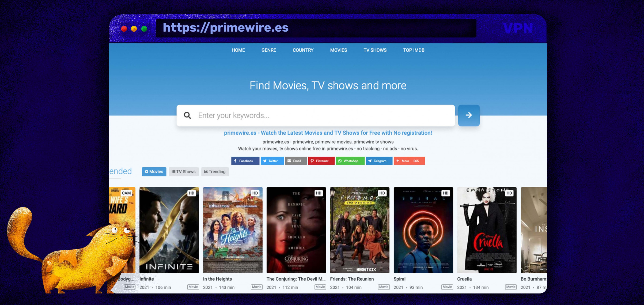644x305 pixels.
Task: Share via Twitter button
Action: [272, 161]
